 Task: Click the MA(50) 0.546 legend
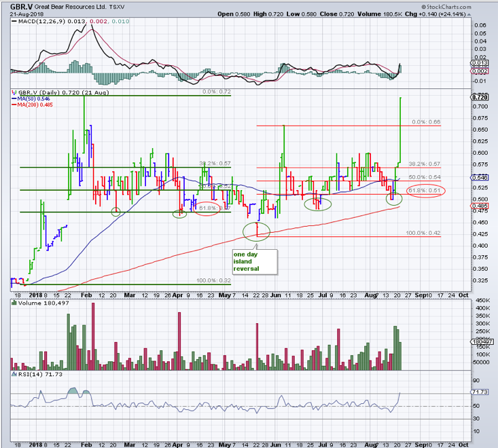coord(33,98)
